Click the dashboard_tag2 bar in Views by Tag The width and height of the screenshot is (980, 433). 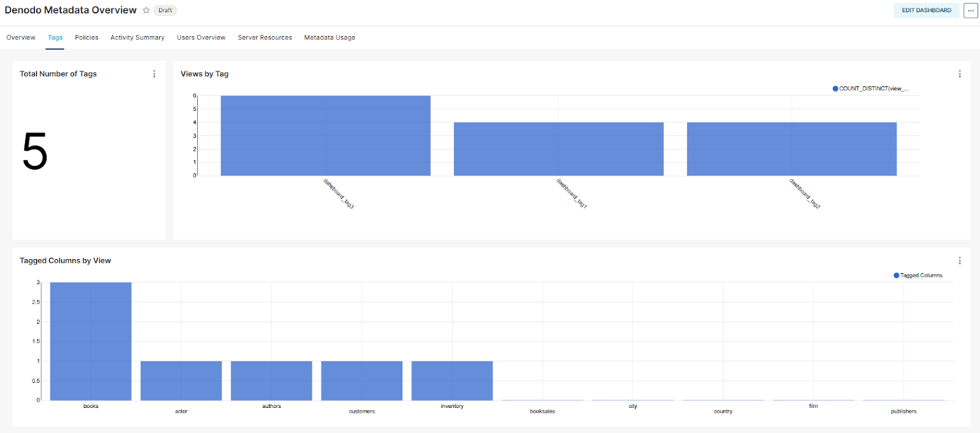click(x=791, y=149)
